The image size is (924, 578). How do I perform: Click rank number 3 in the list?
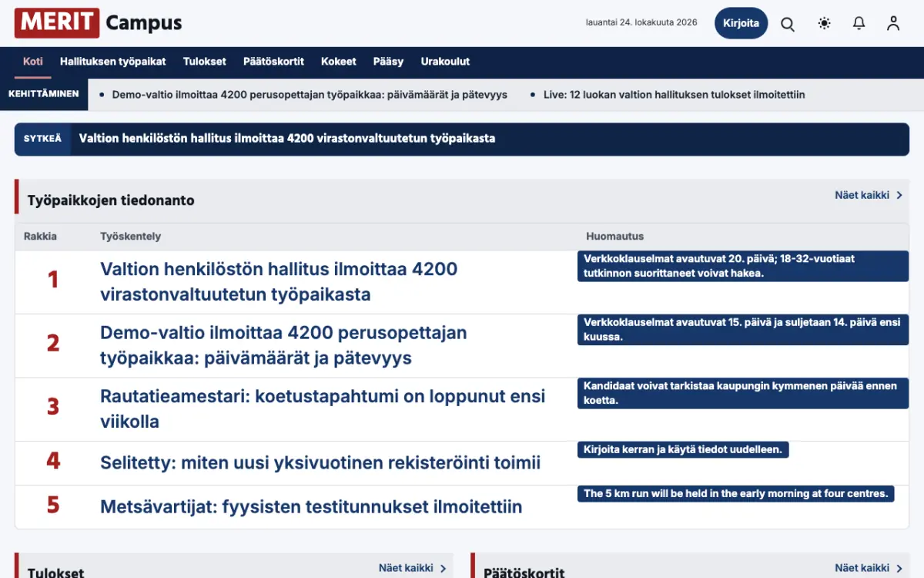pos(53,407)
